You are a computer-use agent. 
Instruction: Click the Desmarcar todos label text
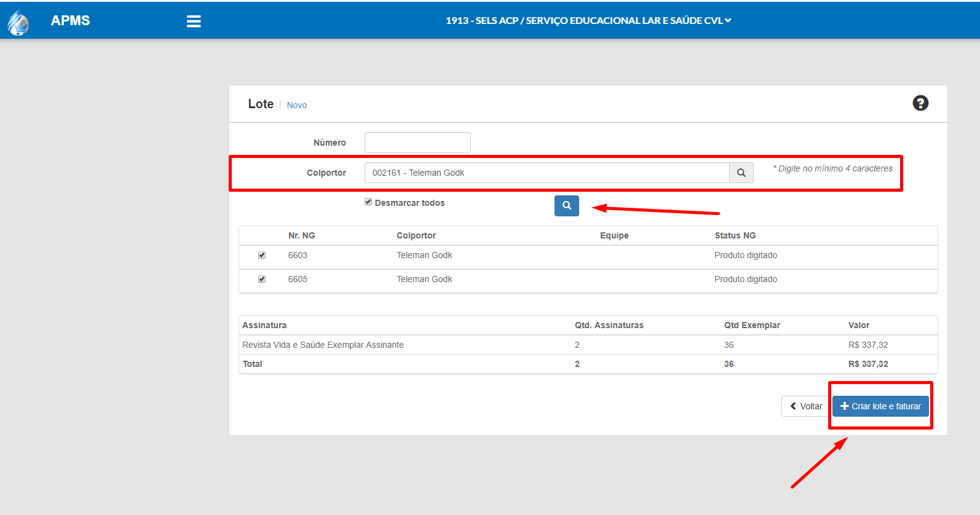[409, 203]
